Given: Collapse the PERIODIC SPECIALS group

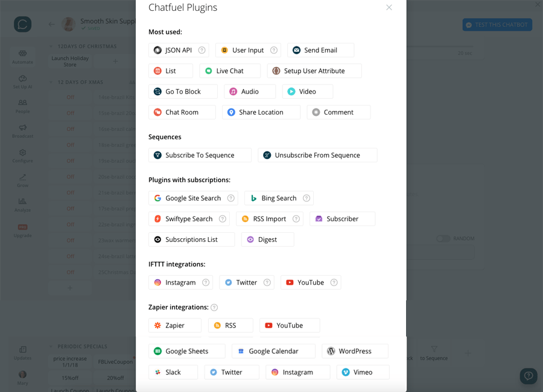Looking at the screenshot, I should (x=51, y=346).
